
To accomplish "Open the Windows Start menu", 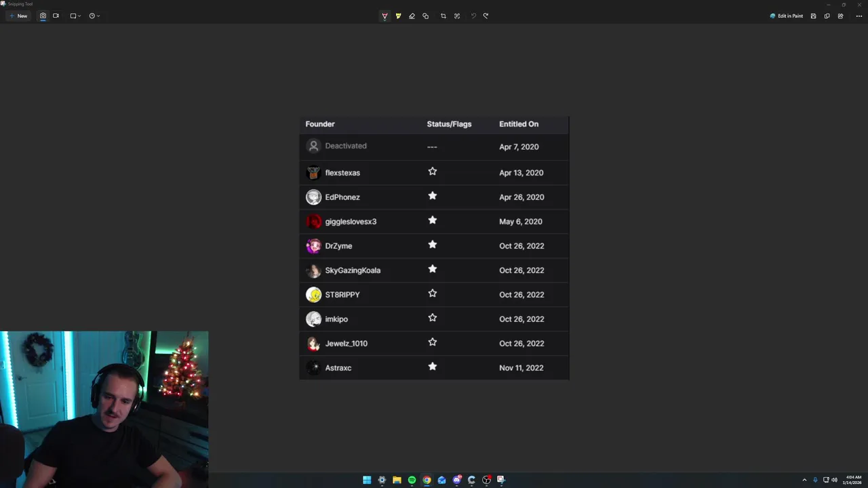I will [367, 480].
